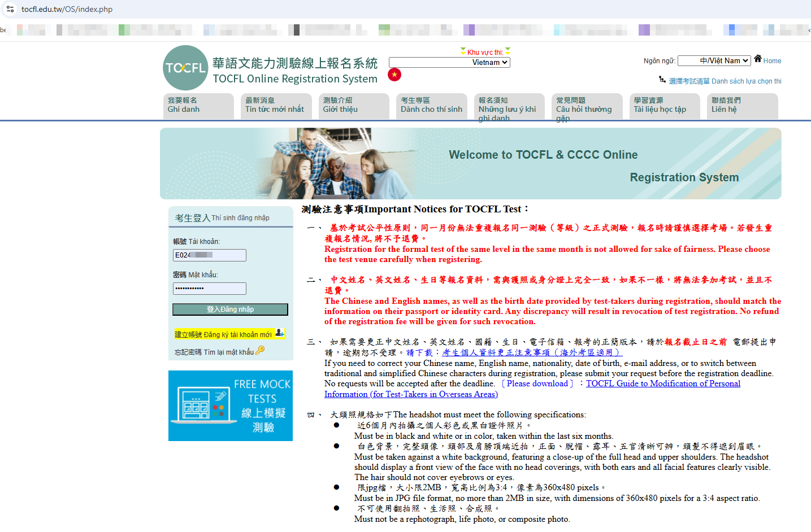Click the TOCFL Online Registration System title
Screen dimensions: 811x532
pyautogui.click(x=295, y=79)
